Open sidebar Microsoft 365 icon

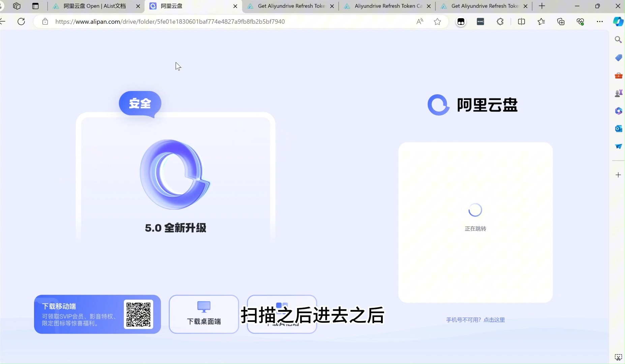point(618,111)
